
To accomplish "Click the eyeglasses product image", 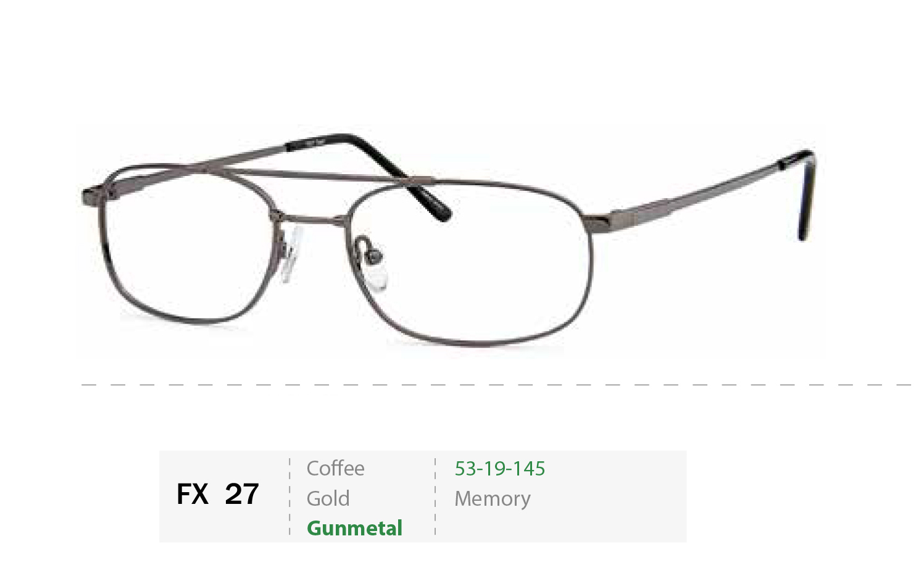I will tap(451, 241).
